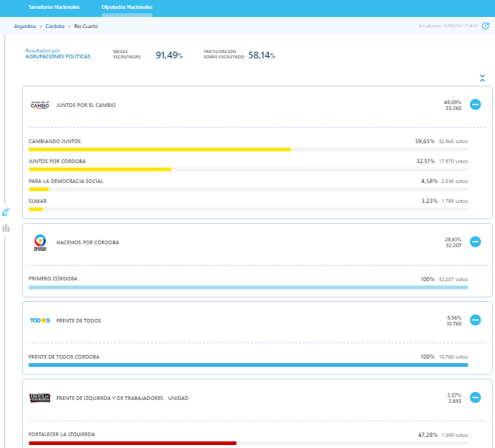Click the ballot box icon in left sidebar
Image resolution: width=495 pixels, height=448 pixels.
coord(6,212)
